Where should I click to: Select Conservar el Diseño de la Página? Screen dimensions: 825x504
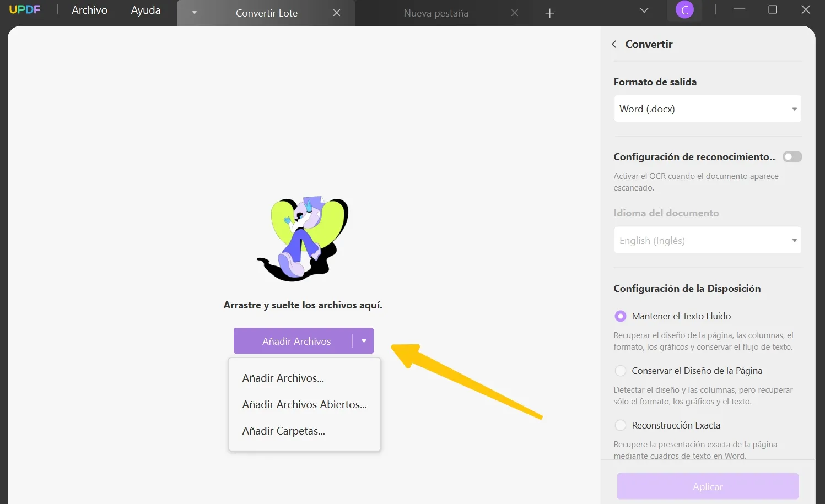coord(621,371)
